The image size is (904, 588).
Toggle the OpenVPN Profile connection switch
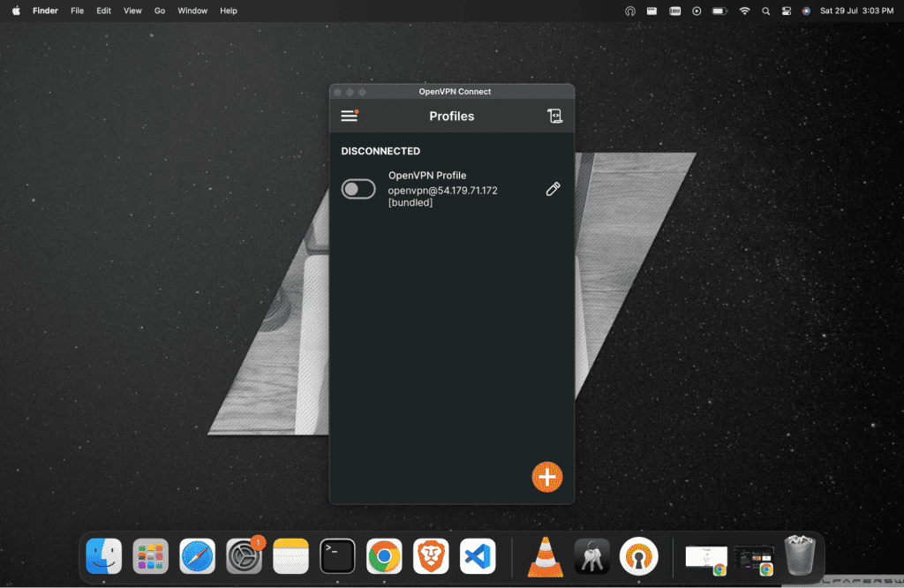tap(358, 189)
